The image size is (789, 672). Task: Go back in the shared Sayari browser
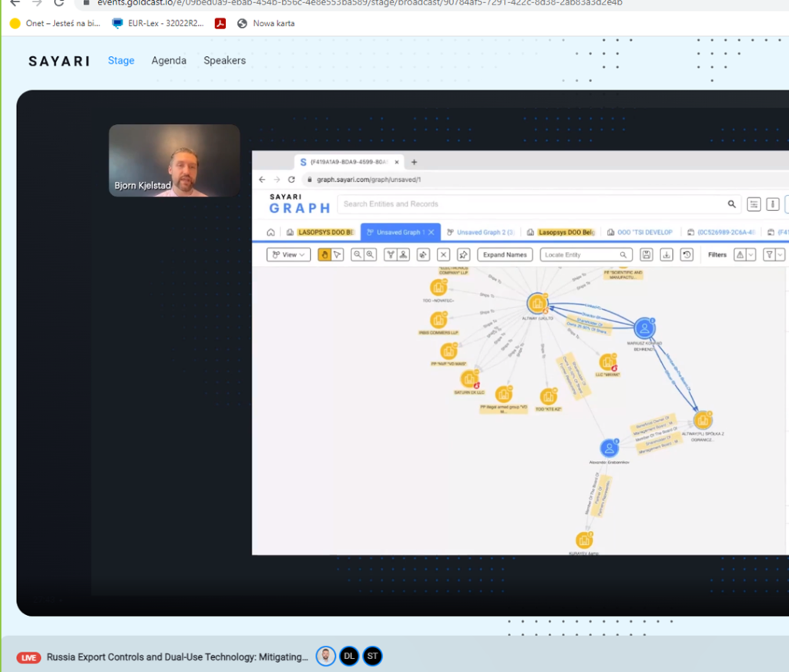262,180
